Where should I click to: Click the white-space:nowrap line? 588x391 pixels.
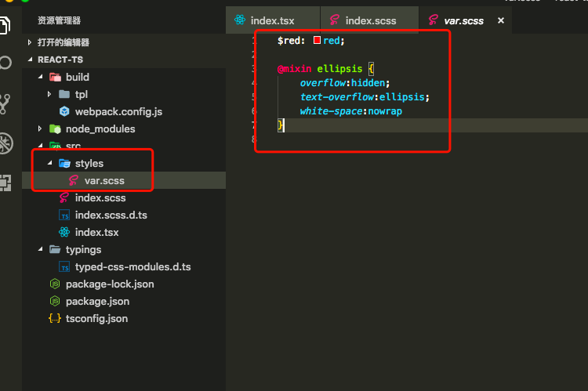tap(350, 111)
